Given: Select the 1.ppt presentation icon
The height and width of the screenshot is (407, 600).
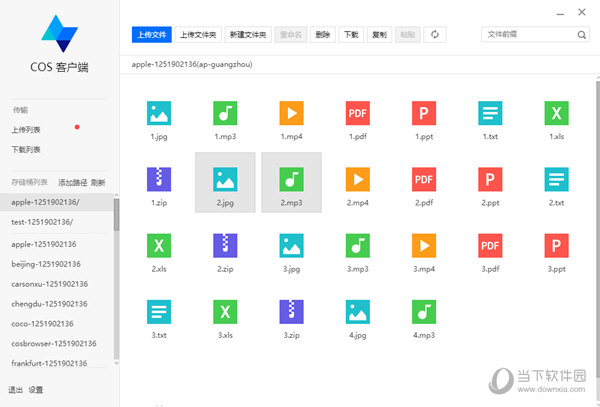Looking at the screenshot, I should 424,113.
